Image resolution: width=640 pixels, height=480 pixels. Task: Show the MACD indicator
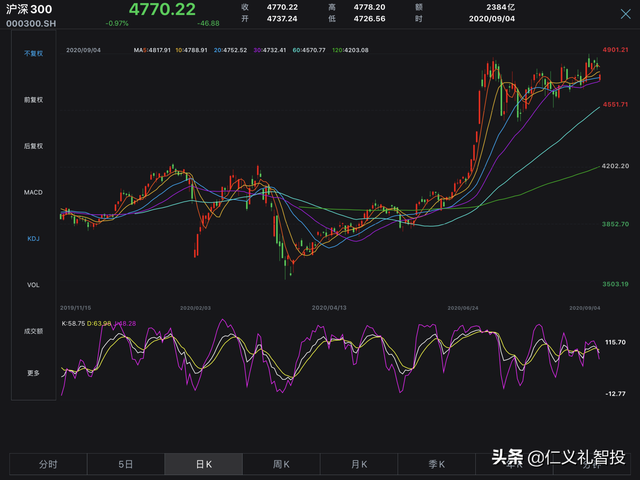pyautogui.click(x=34, y=192)
